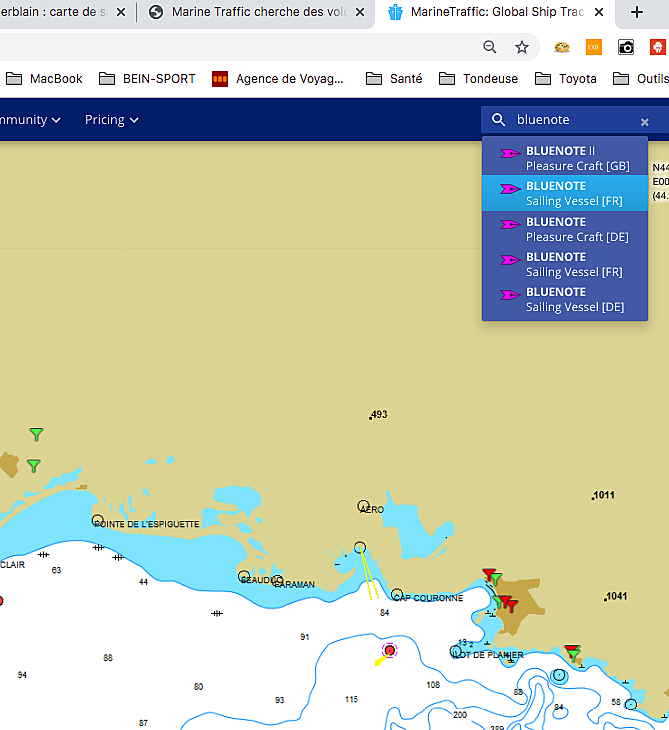669x730 pixels.
Task: Click the 493 elevation label
Action: tap(379, 414)
